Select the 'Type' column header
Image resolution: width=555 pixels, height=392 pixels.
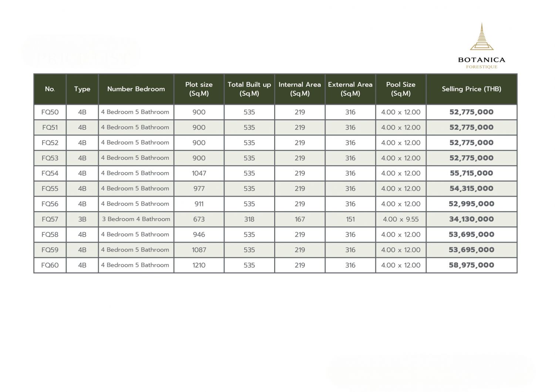(82, 89)
